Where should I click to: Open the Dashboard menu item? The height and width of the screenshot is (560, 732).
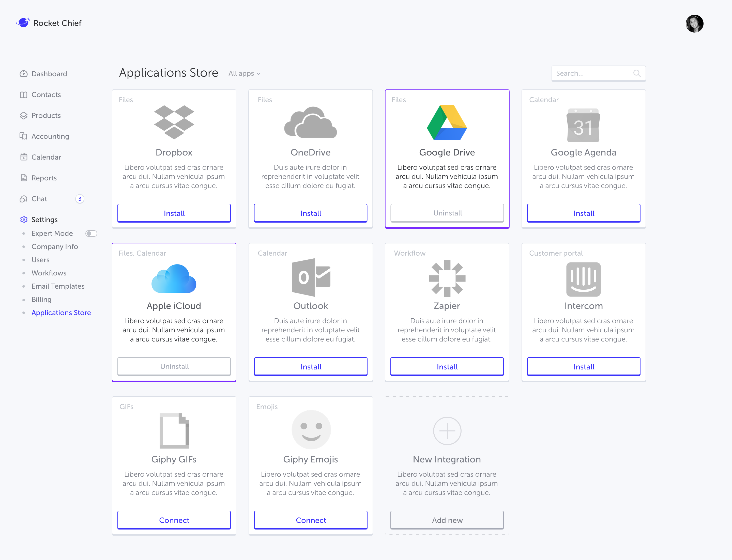[x=49, y=74]
